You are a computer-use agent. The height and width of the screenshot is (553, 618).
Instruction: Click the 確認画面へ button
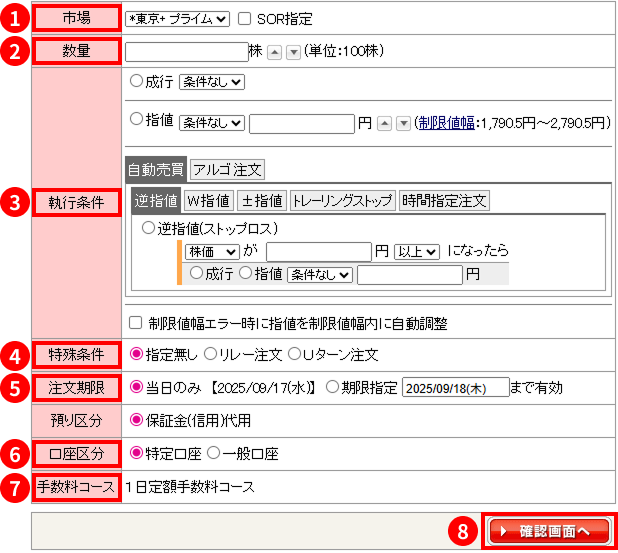(548, 531)
